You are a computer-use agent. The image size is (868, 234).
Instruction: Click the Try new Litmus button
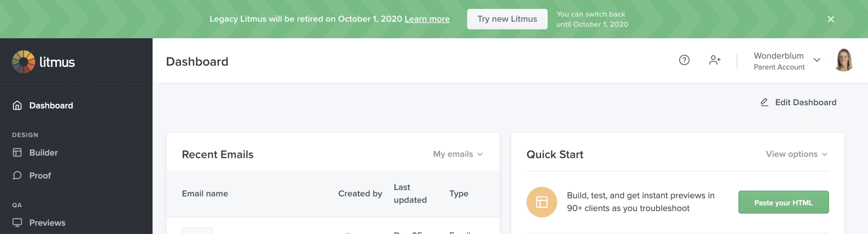(507, 19)
